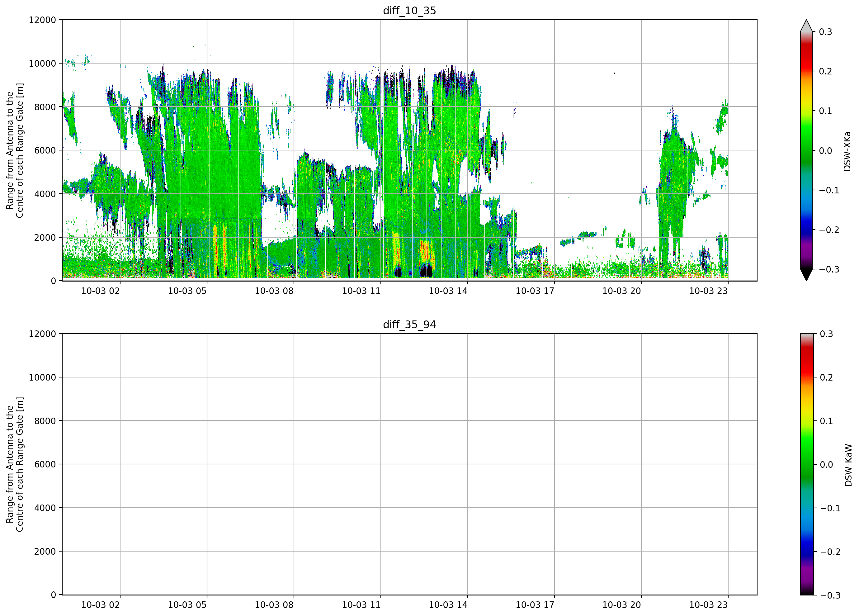Viewport: 859px width, 616px height.
Task: Click the DSW-XKa colorbar gradient
Action: (806, 150)
